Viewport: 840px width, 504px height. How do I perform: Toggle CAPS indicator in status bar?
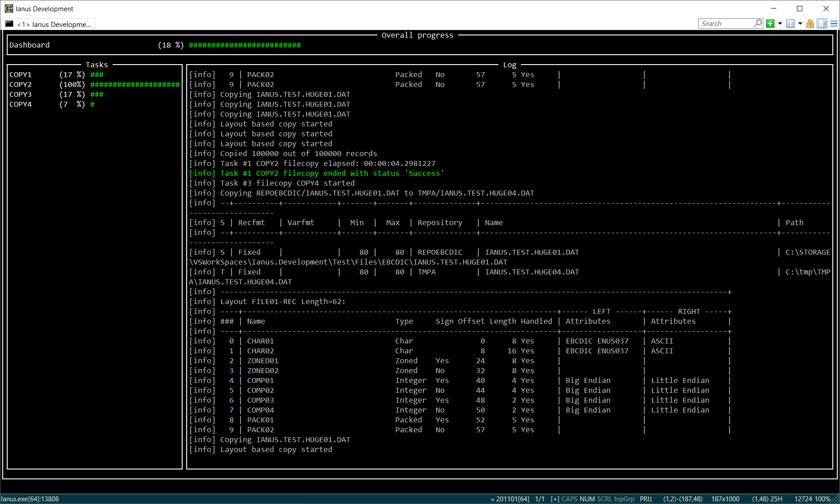click(x=569, y=499)
